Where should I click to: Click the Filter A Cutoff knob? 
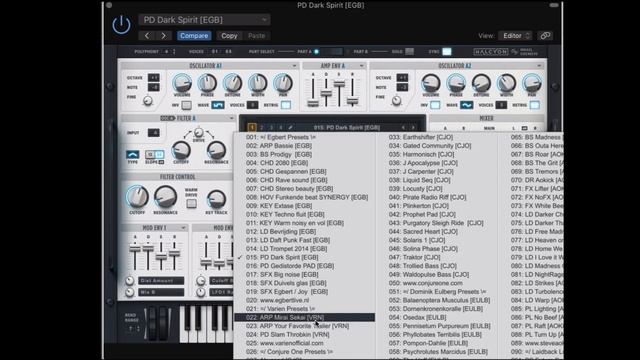181,150
